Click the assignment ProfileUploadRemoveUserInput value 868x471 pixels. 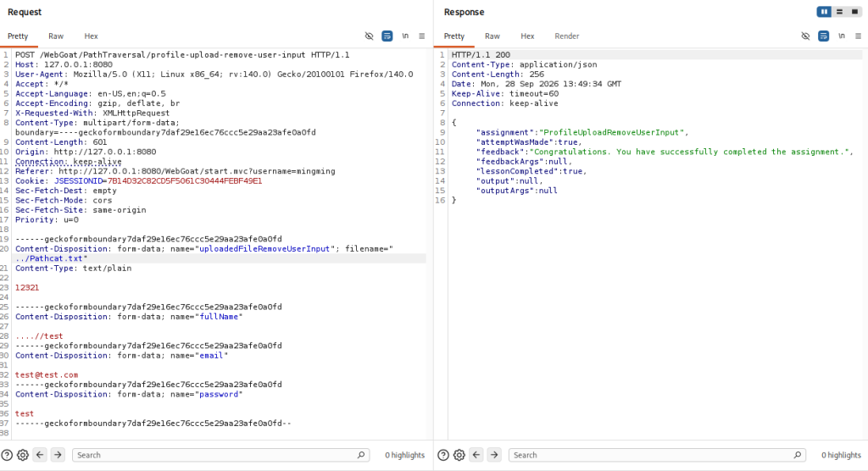point(612,132)
